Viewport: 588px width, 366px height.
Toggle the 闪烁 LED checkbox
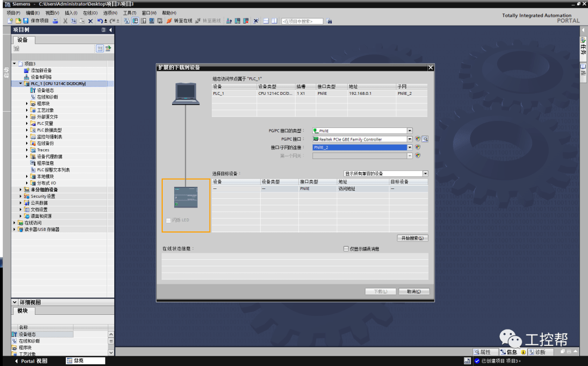coord(168,220)
